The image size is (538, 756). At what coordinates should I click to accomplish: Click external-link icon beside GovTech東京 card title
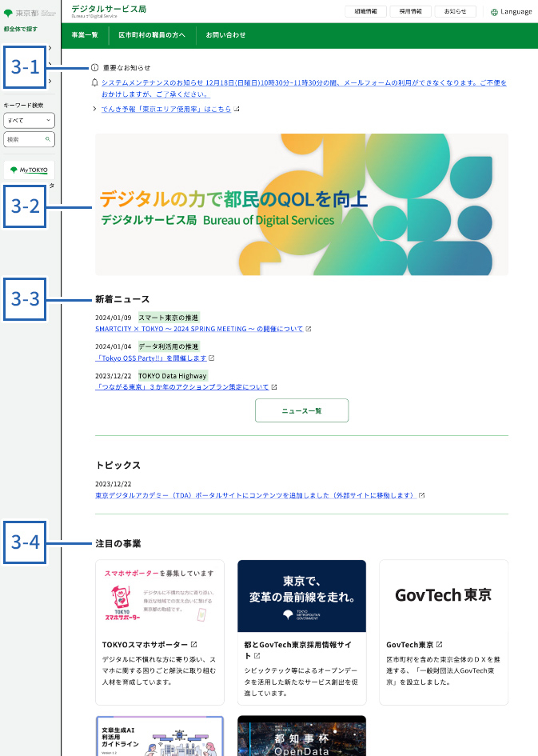[x=439, y=645]
